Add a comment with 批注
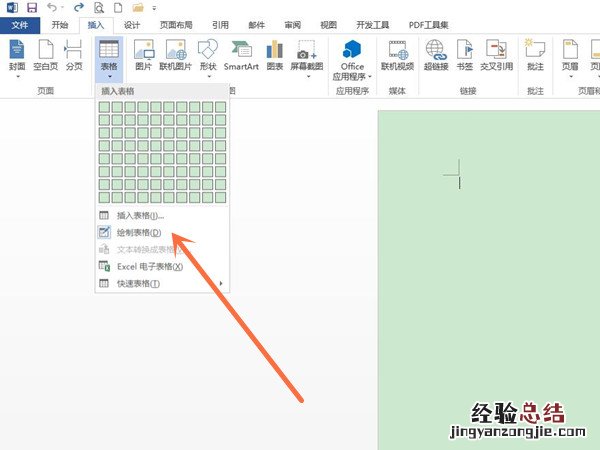 coord(535,55)
